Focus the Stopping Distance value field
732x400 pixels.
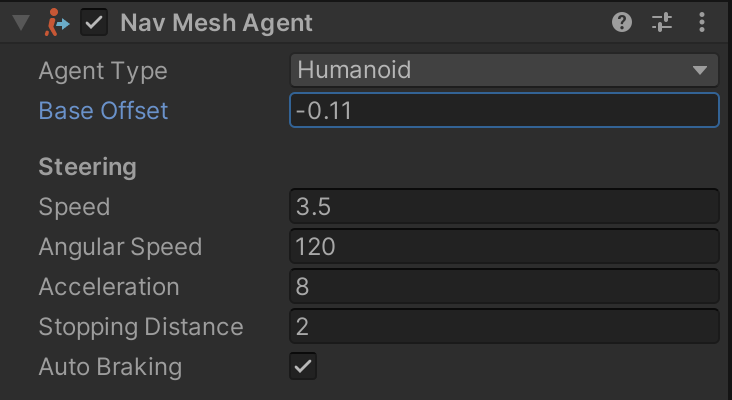tap(504, 327)
